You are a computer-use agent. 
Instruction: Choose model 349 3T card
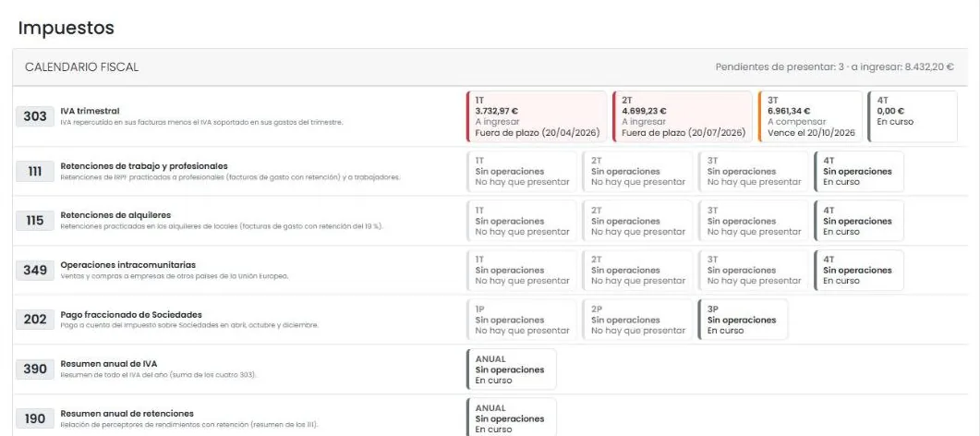[x=754, y=271]
